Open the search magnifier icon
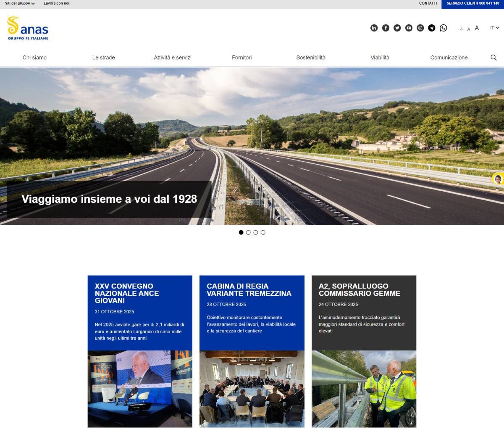This screenshot has width=504, height=431. 493,57
